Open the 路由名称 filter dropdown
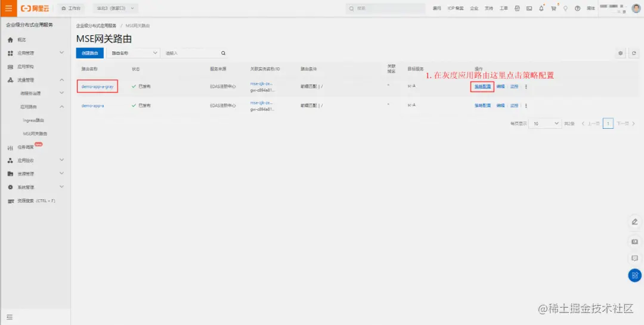This screenshot has width=644, height=325. click(133, 53)
